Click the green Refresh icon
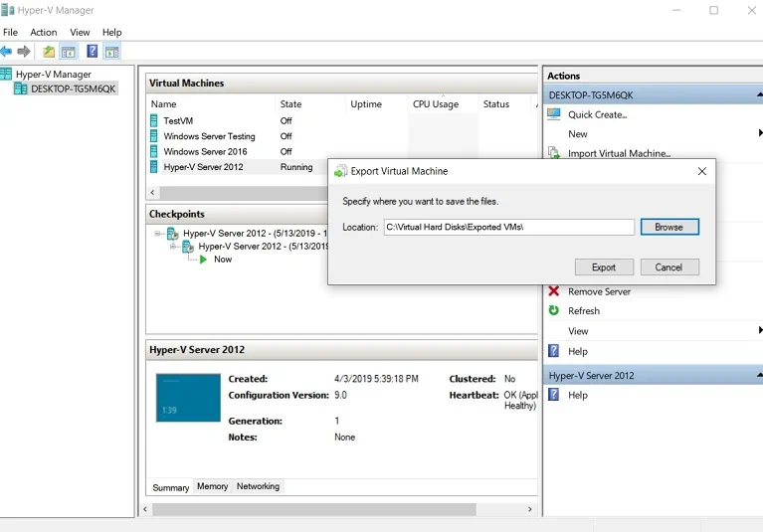This screenshot has width=763, height=532. coord(554,310)
